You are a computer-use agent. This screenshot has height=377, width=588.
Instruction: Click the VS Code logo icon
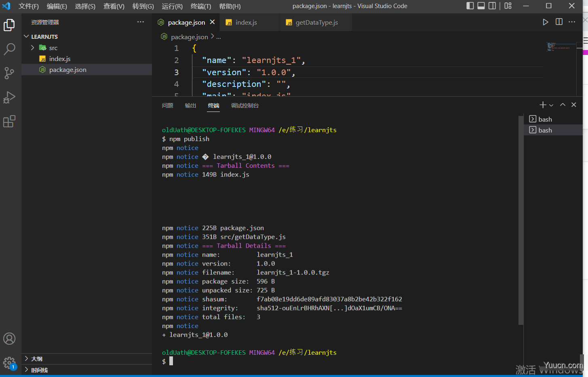(x=6, y=6)
